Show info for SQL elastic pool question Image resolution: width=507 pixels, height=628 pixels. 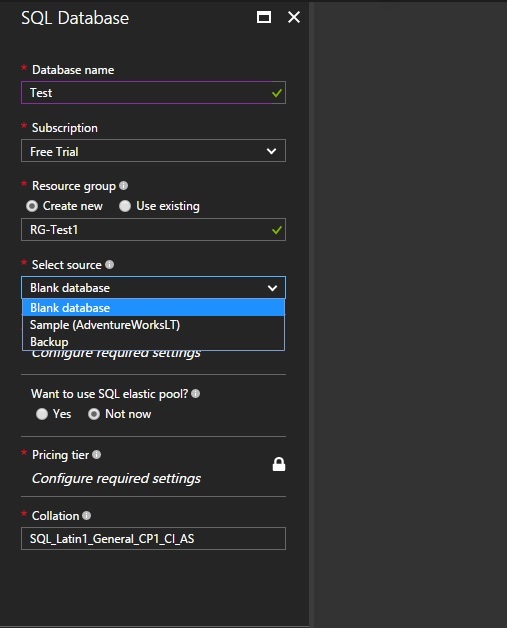click(195, 393)
